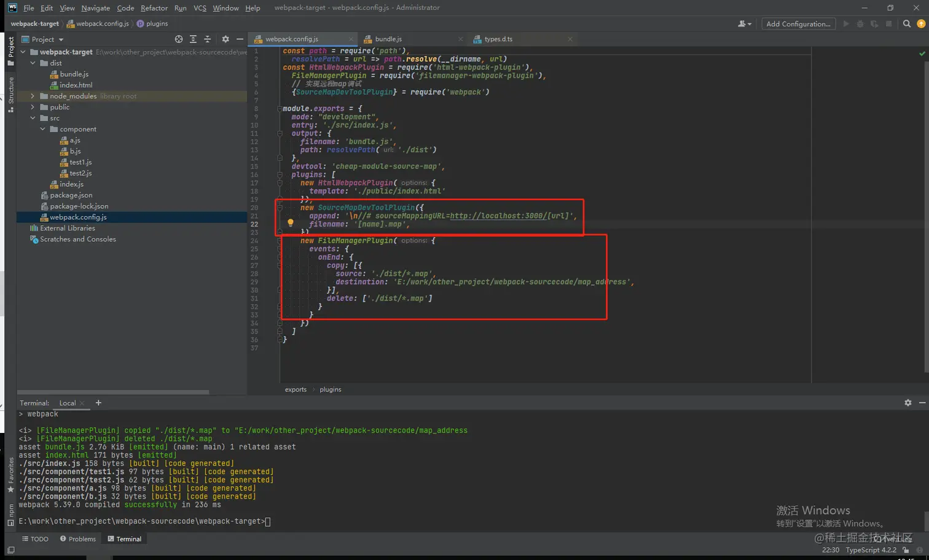The image size is (929, 560).
Task: Click the exports editor breadcrumb
Action: click(296, 389)
